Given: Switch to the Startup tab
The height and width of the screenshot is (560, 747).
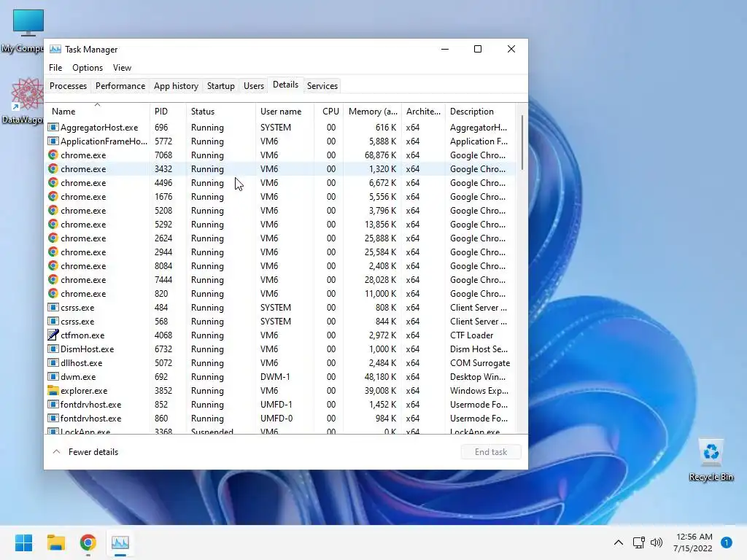Looking at the screenshot, I should click(x=220, y=86).
